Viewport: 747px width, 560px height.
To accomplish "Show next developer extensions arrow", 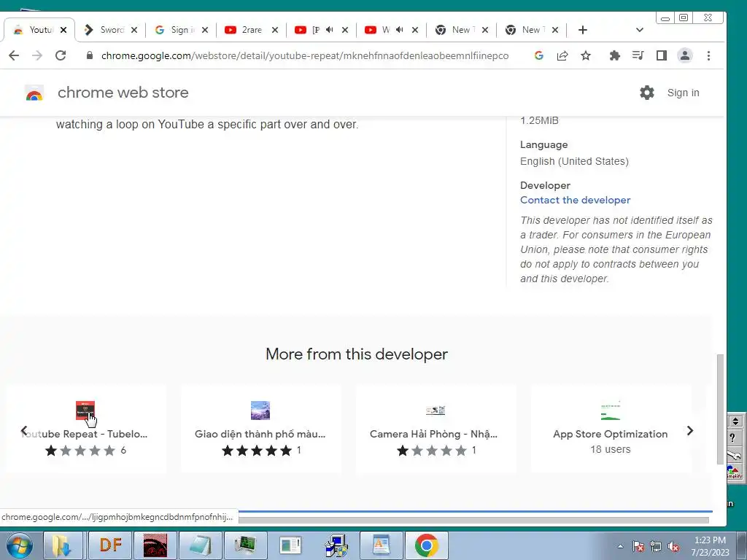I will coord(690,431).
